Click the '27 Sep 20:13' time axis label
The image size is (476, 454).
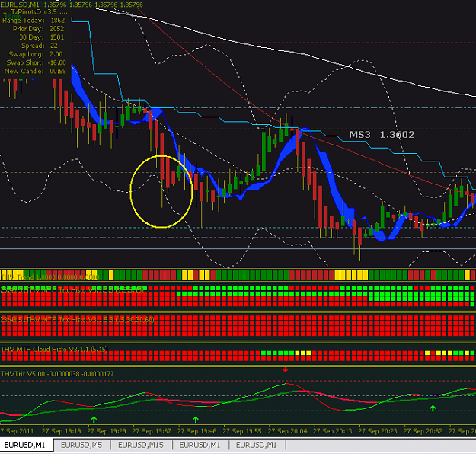[333, 431]
